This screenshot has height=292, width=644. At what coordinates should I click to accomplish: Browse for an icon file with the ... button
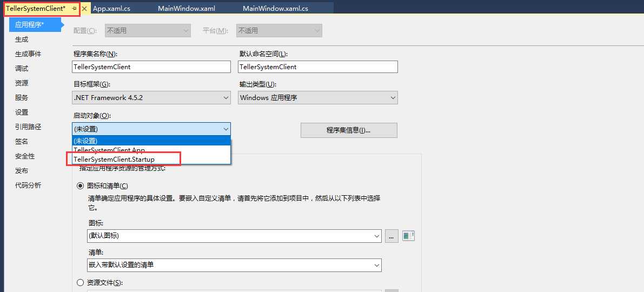click(391, 236)
